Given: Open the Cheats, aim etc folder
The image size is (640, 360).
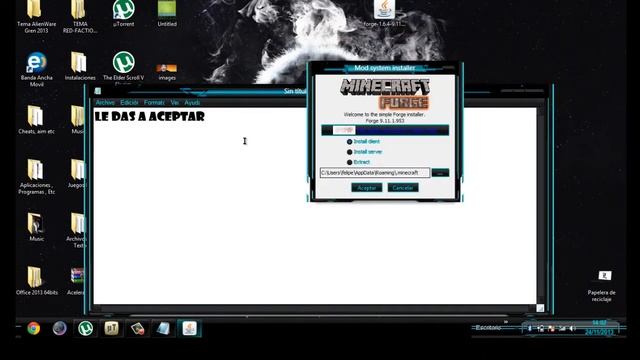Looking at the screenshot, I should 36,120.
